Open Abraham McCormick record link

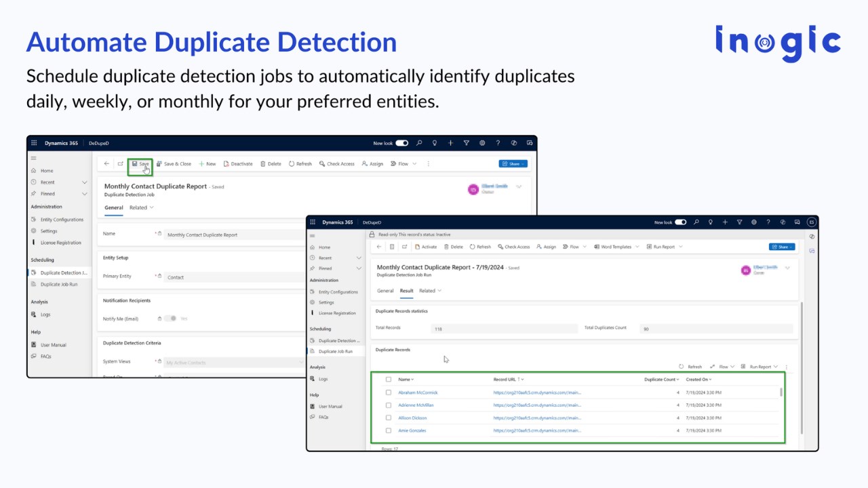[x=418, y=392]
